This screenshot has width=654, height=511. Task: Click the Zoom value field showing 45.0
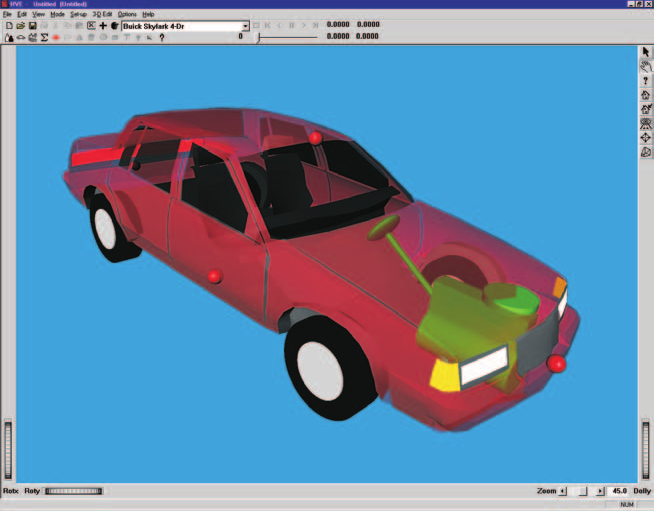click(x=619, y=491)
